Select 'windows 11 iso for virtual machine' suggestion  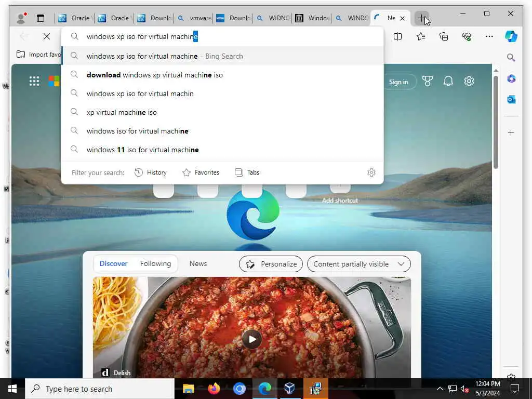(x=222, y=150)
